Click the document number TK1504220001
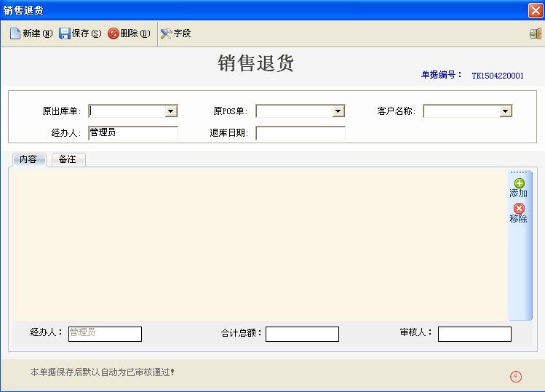This screenshot has height=392, width=545. coord(498,76)
